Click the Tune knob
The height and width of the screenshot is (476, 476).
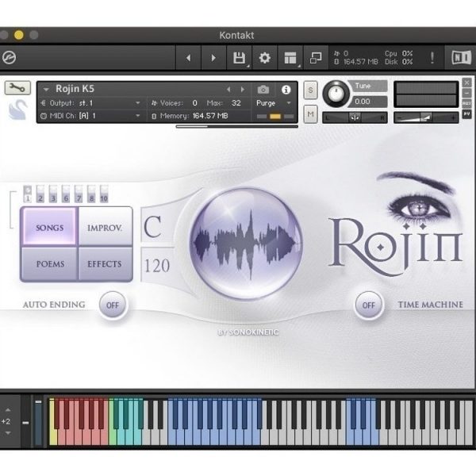point(336,94)
